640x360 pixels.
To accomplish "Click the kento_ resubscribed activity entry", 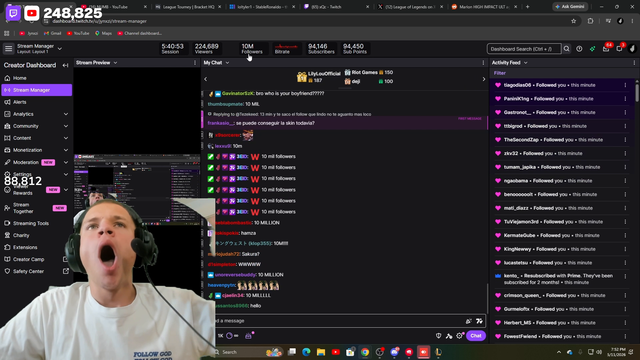I will [559, 279].
